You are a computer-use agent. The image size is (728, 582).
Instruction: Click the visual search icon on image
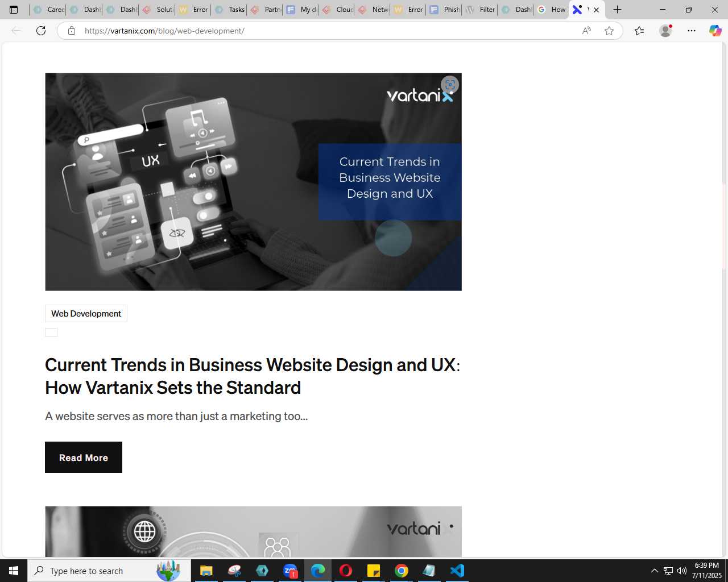(x=450, y=85)
